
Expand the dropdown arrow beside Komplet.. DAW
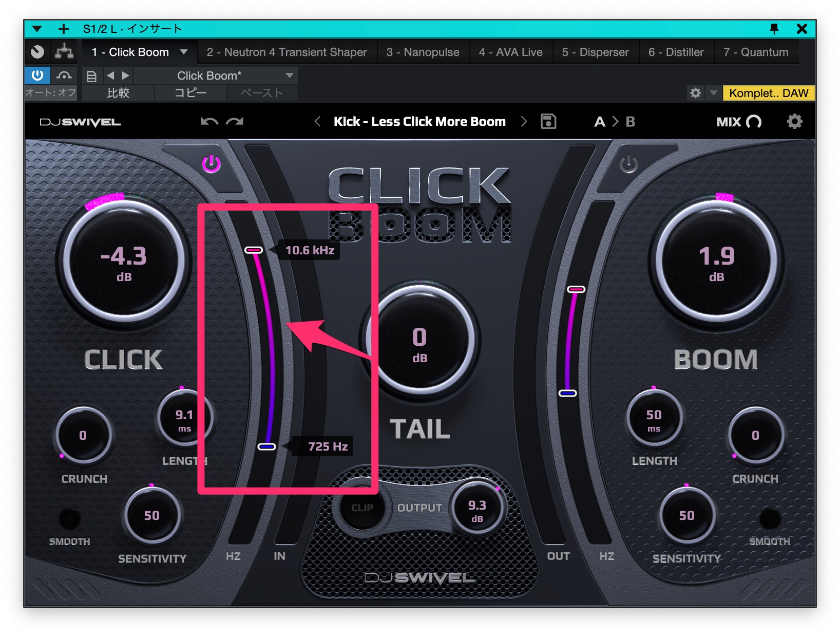[713, 93]
